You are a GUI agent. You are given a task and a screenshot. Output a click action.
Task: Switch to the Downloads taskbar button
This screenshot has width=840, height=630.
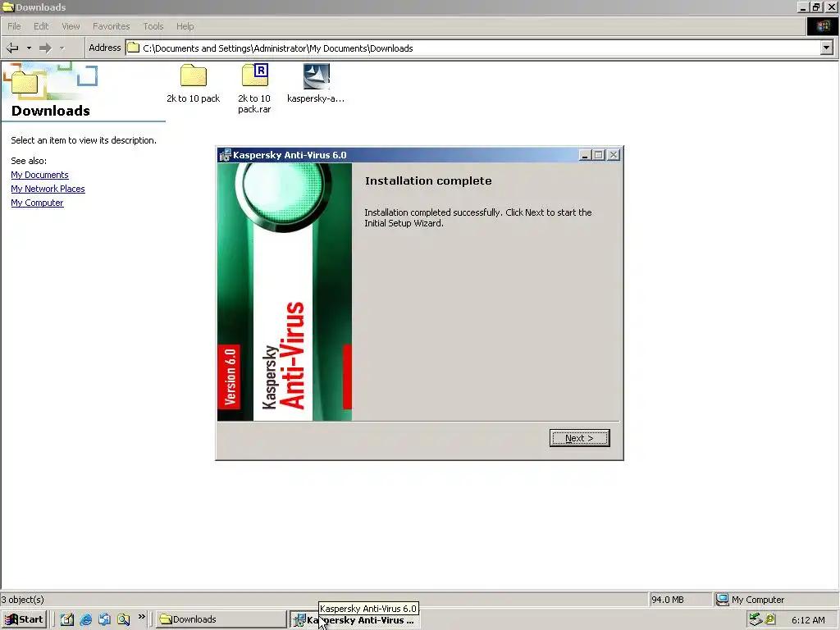click(x=221, y=619)
